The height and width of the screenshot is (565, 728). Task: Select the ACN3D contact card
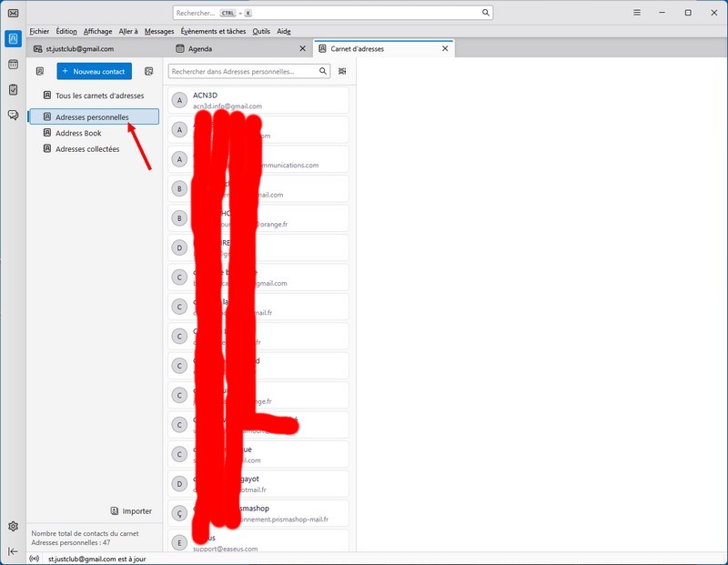click(258, 100)
